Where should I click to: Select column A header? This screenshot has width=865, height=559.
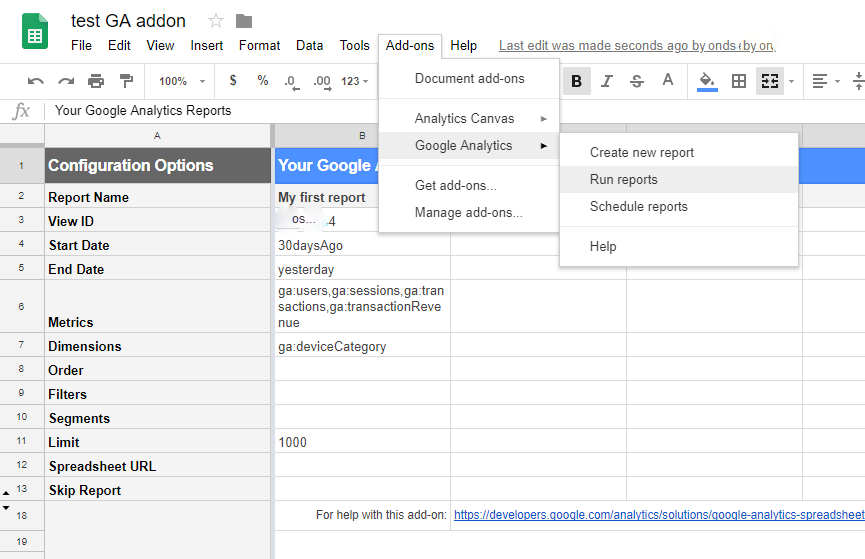pyautogui.click(x=157, y=136)
